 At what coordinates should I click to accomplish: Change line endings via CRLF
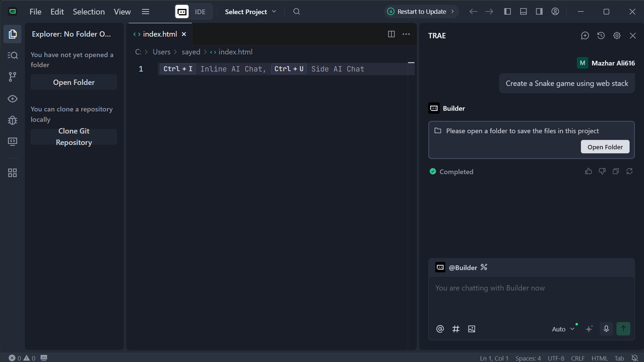click(x=578, y=358)
